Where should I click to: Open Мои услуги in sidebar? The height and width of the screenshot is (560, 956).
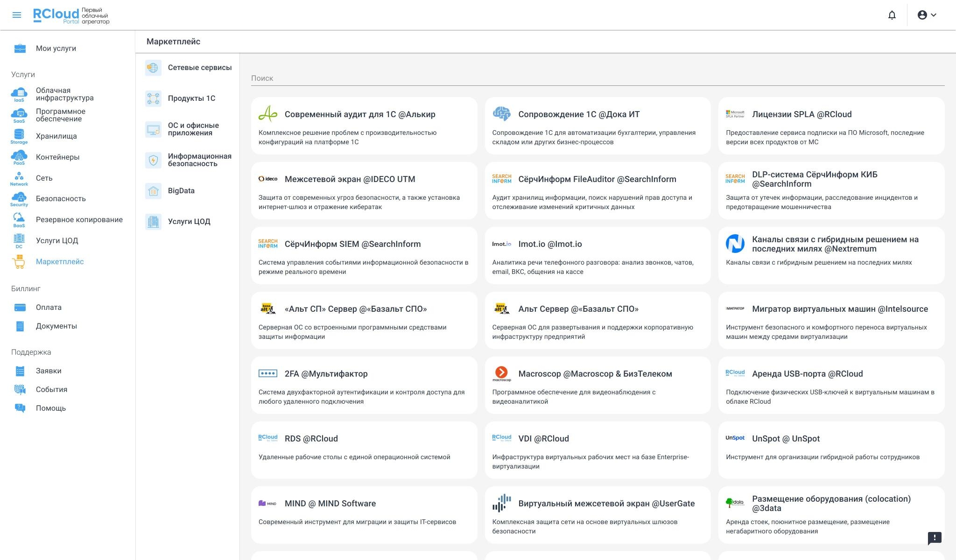(x=56, y=49)
